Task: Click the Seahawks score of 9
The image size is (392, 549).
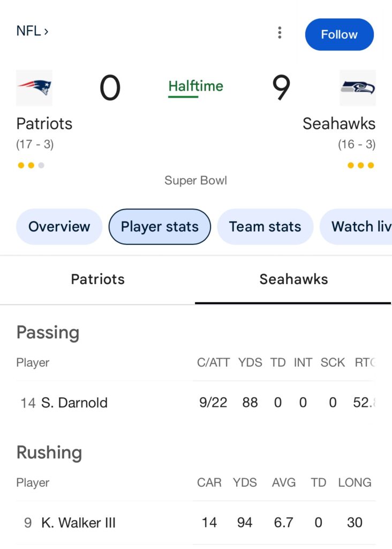Action: (281, 88)
